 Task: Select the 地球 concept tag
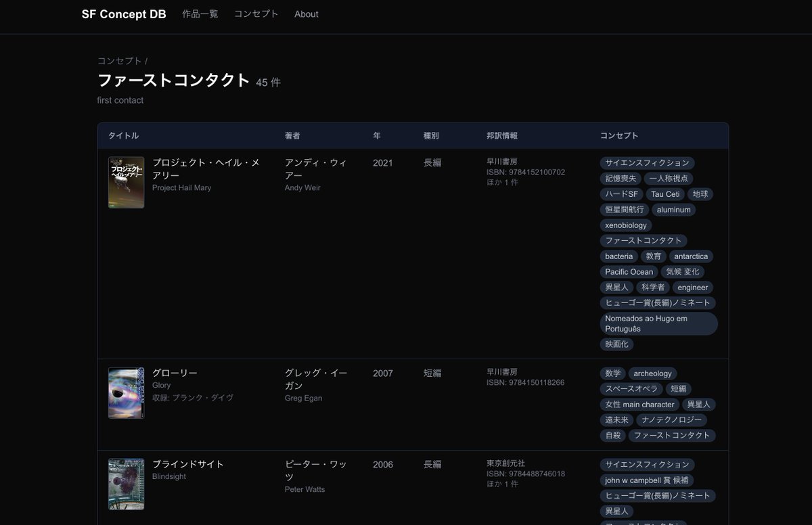click(700, 194)
